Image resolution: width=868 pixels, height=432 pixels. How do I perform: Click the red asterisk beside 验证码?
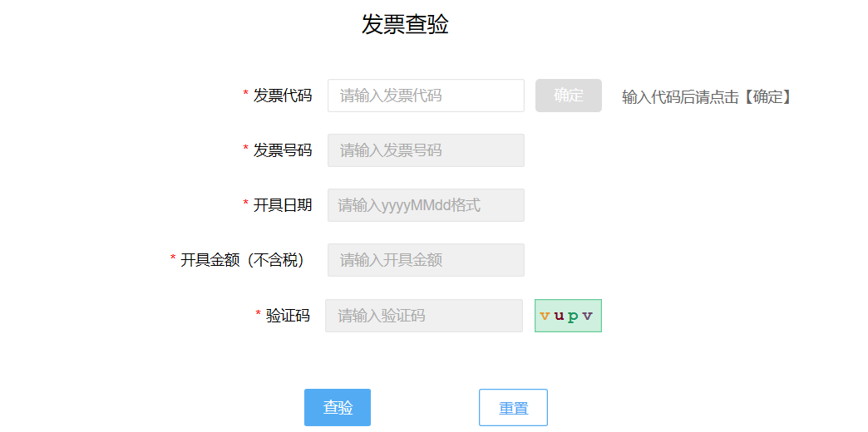[258, 314]
